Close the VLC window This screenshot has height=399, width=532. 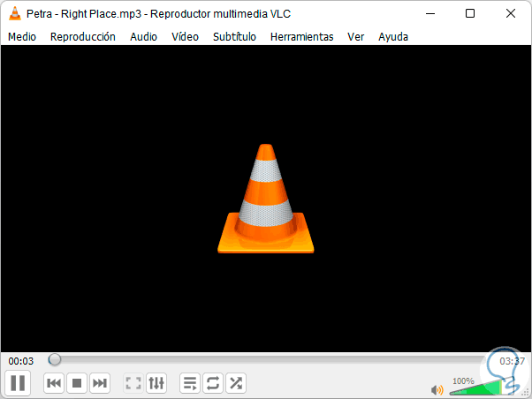(x=510, y=13)
